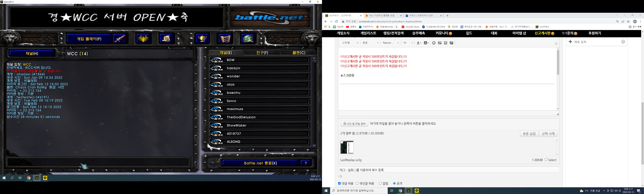Click the zoom magnifier icon in address bar
Image resolution: width=644 pixels, height=194 pixels.
[x=618, y=21]
